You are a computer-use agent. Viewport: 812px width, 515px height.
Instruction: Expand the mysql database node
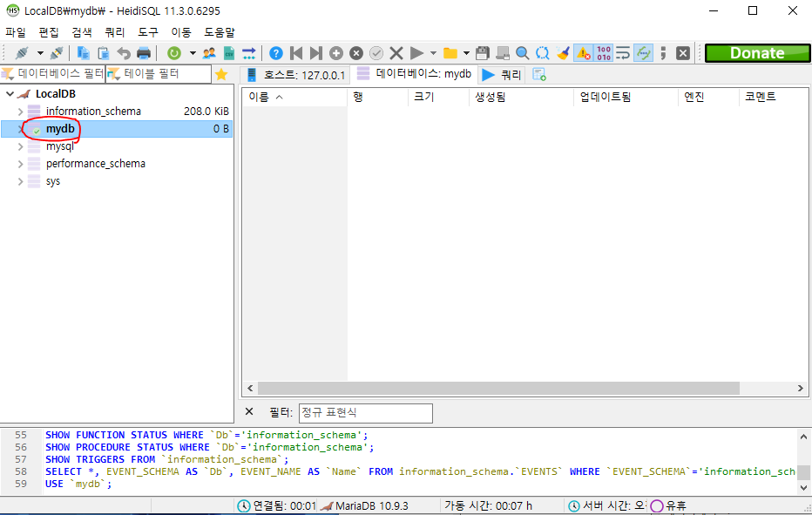point(20,146)
